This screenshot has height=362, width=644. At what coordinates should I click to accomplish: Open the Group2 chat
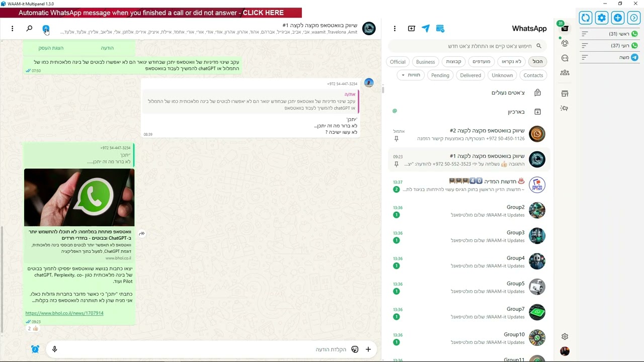(x=469, y=211)
